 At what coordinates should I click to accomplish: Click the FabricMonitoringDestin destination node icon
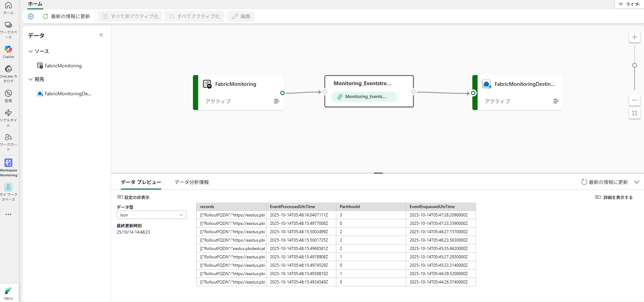tap(486, 84)
